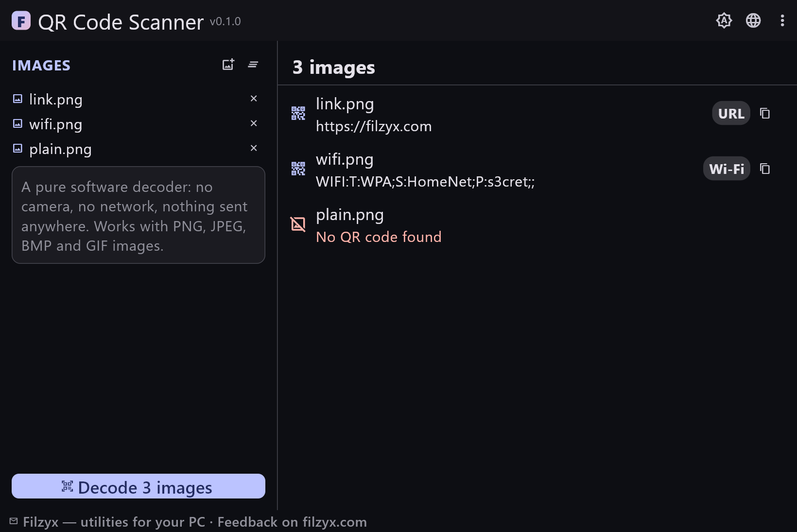The width and height of the screenshot is (797, 532).
Task: Click the clear list icon
Action: point(253,65)
